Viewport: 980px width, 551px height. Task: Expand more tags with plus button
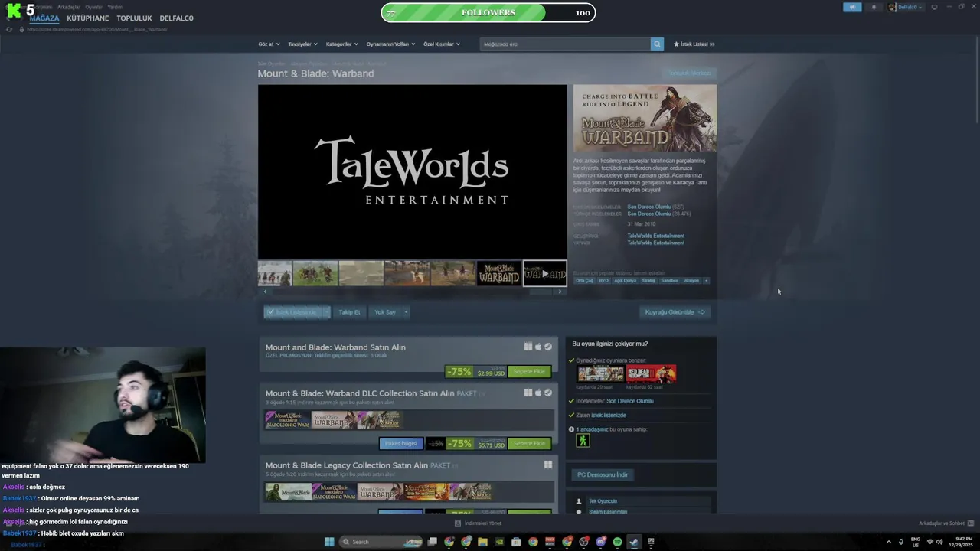706,281
